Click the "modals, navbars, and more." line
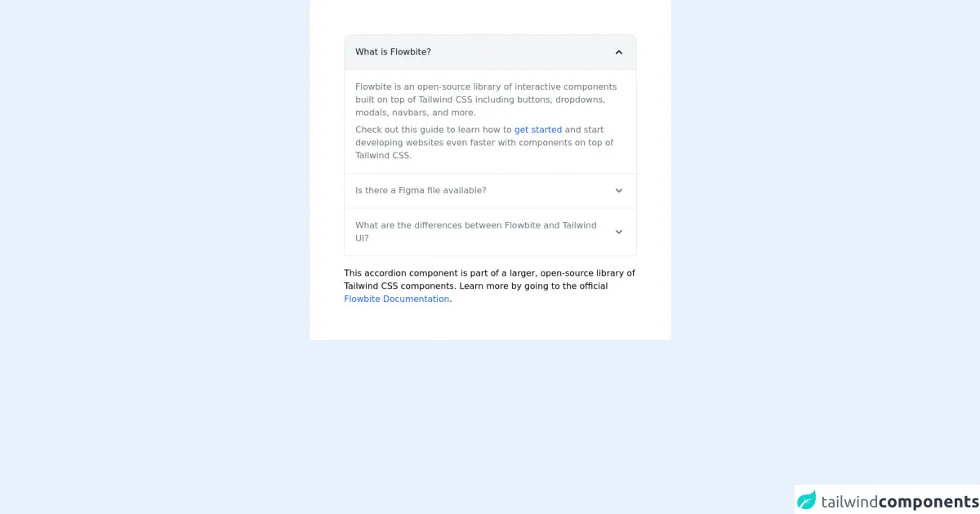The image size is (980, 514). (415, 113)
